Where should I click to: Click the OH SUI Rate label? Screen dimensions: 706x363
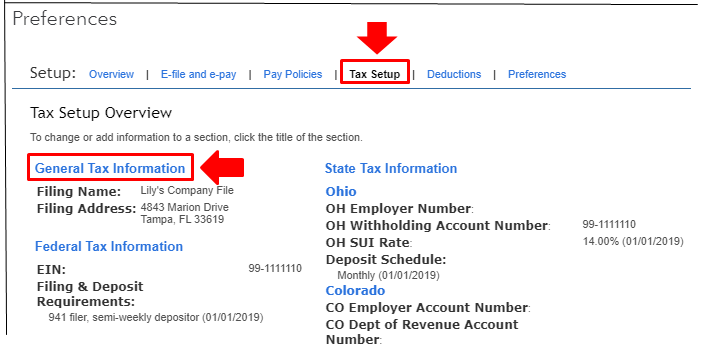click(x=369, y=243)
